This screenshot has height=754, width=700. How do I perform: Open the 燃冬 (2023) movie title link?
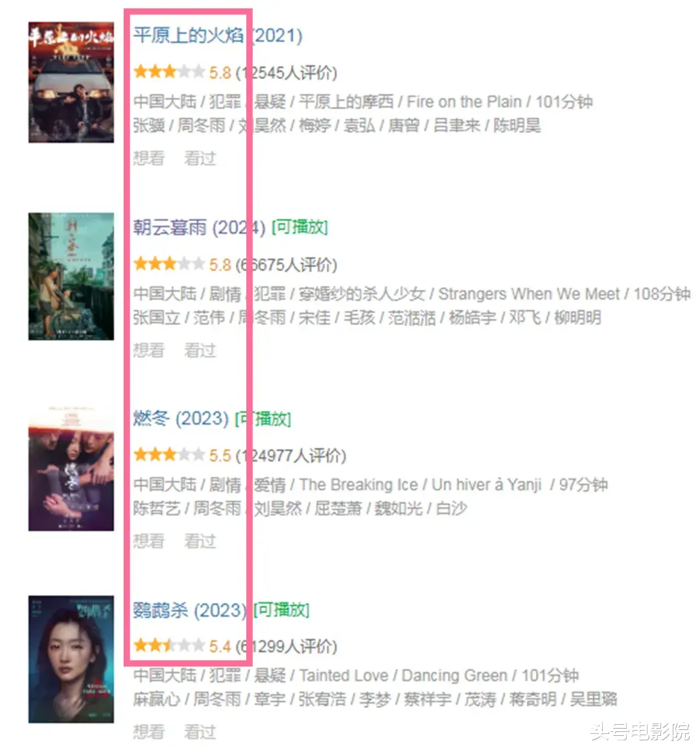tap(181, 419)
